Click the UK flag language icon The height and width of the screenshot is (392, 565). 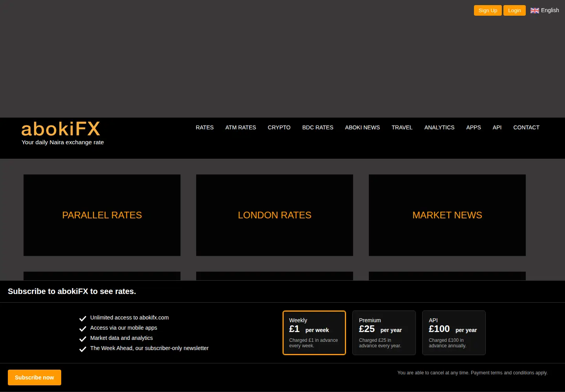tap(535, 11)
